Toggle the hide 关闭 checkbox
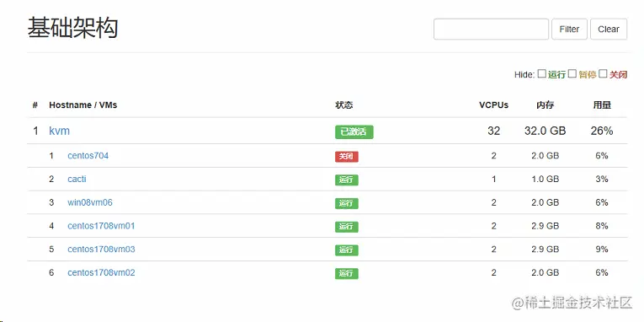Viewport: 644px width, 322px height. coord(603,74)
